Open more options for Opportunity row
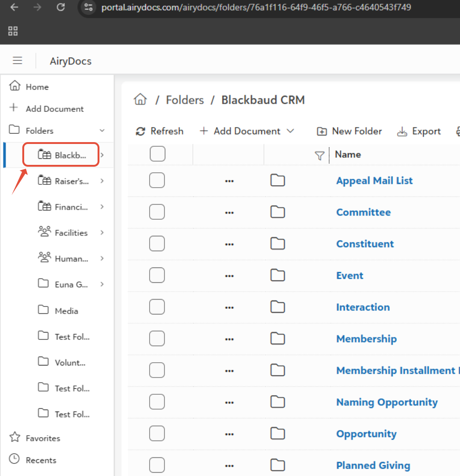460x476 pixels. point(230,434)
